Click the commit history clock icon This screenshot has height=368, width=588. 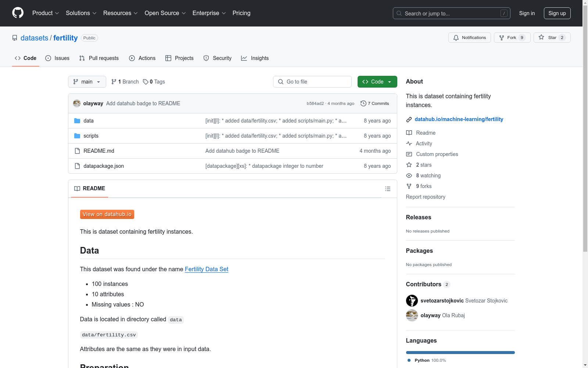[x=363, y=103]
